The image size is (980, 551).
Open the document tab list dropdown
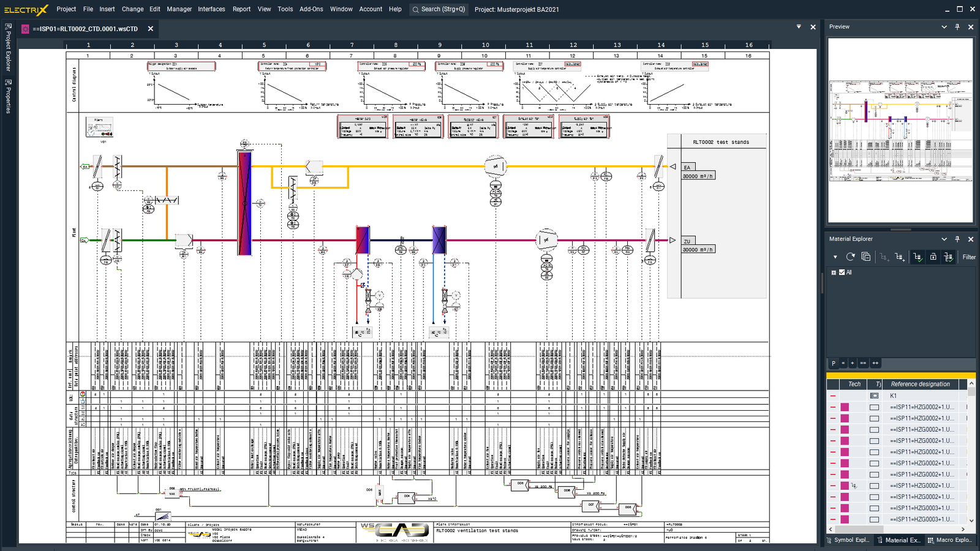(x=799, y=27)
